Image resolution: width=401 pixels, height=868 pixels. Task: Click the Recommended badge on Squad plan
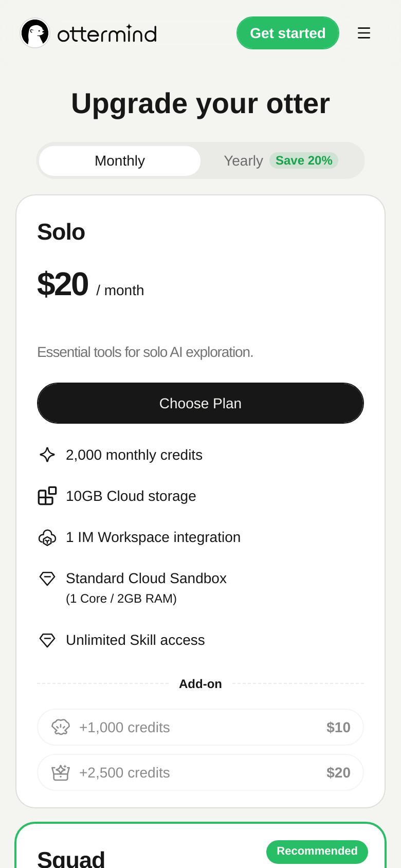click(317, 851)
